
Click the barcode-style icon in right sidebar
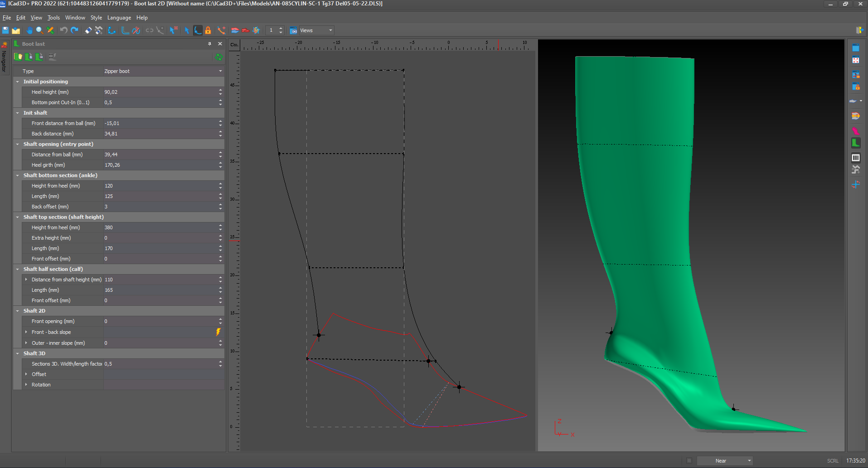[x=855, y=158]
